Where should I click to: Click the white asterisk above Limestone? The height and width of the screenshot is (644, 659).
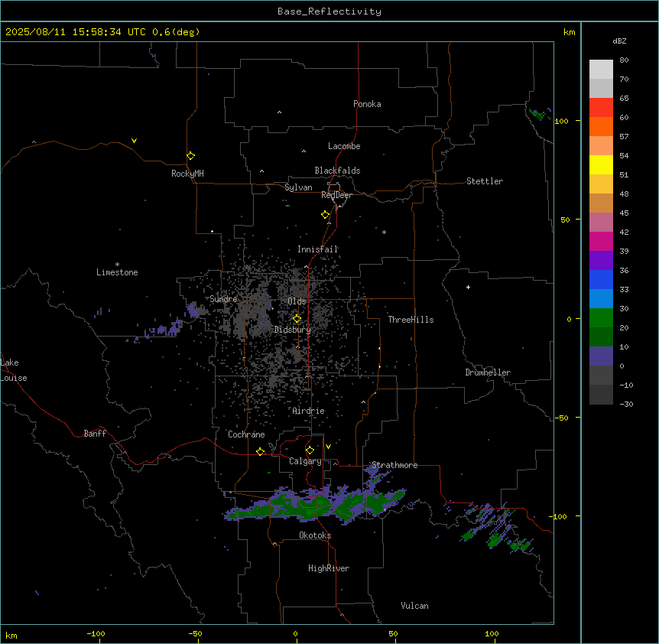[117, 265]
